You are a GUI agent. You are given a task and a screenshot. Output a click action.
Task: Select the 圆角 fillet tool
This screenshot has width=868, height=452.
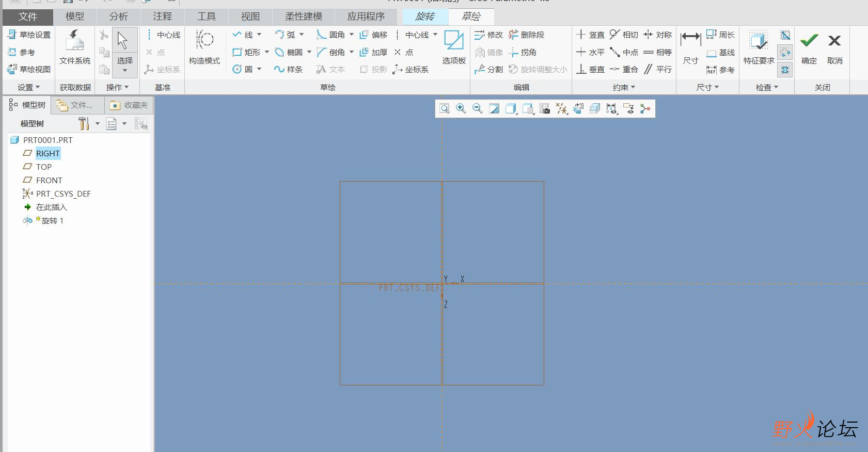click(331, 35)
